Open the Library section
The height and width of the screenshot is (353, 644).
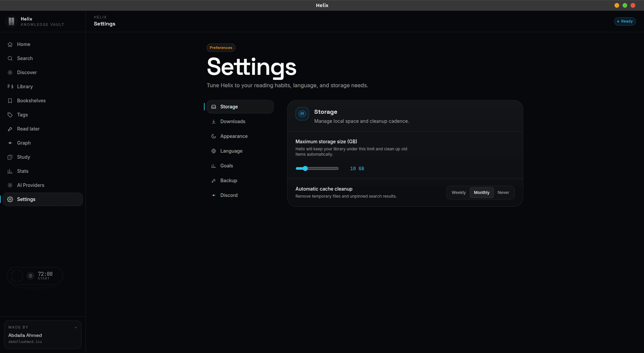pos(43,87)
